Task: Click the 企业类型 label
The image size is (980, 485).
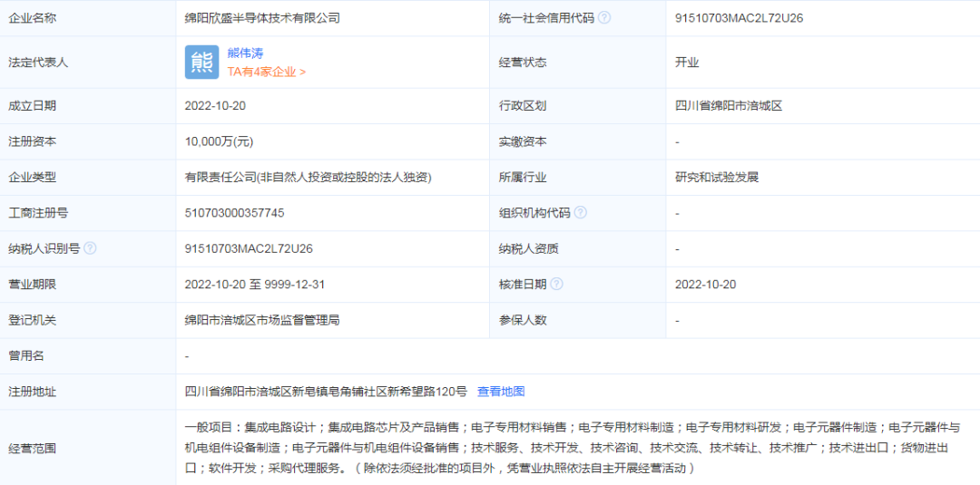Action: click(x=33, y=178)
